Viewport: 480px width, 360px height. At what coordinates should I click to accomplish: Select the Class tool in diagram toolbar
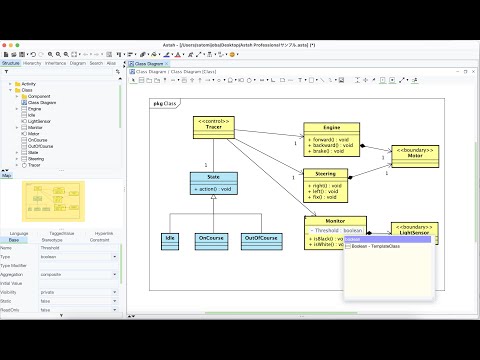coord(141,80)
